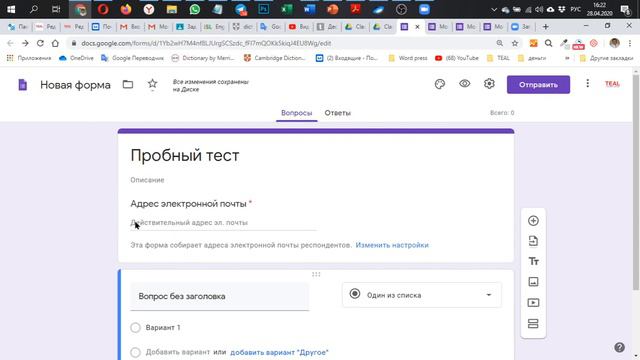Click the Chrome profile avatar
The image size is (640, 360).
(x=614, y=43)
